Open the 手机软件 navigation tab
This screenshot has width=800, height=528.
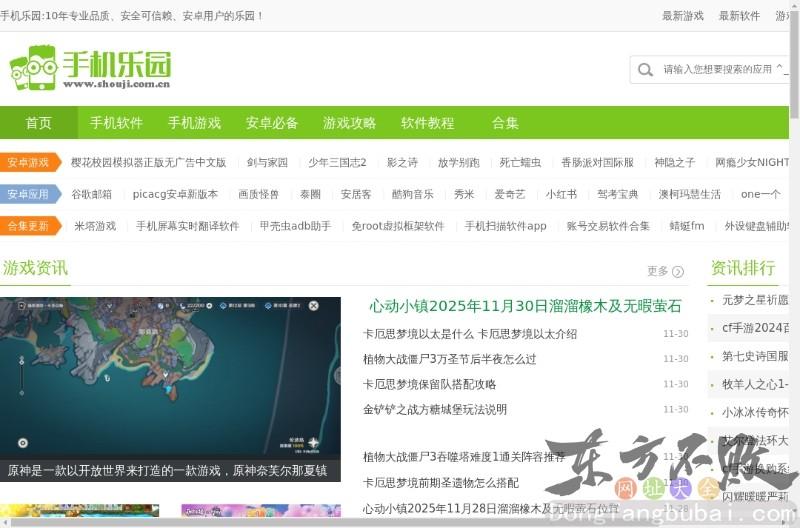(116, 123)
